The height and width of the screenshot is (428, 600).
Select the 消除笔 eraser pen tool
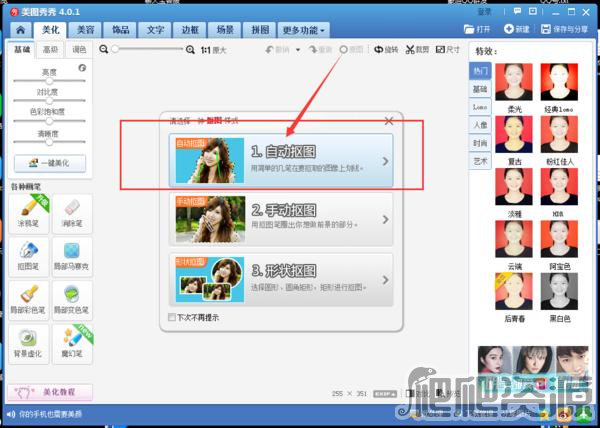point(72,214)
